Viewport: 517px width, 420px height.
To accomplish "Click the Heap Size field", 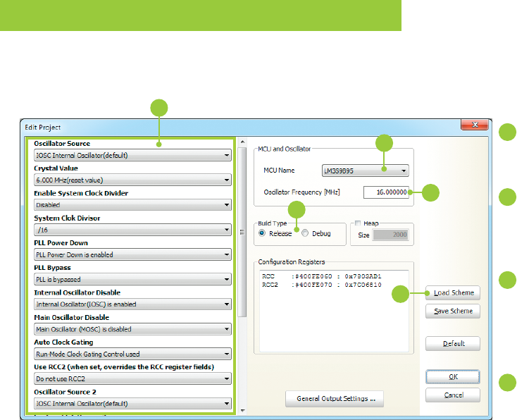I will [391, 235].
